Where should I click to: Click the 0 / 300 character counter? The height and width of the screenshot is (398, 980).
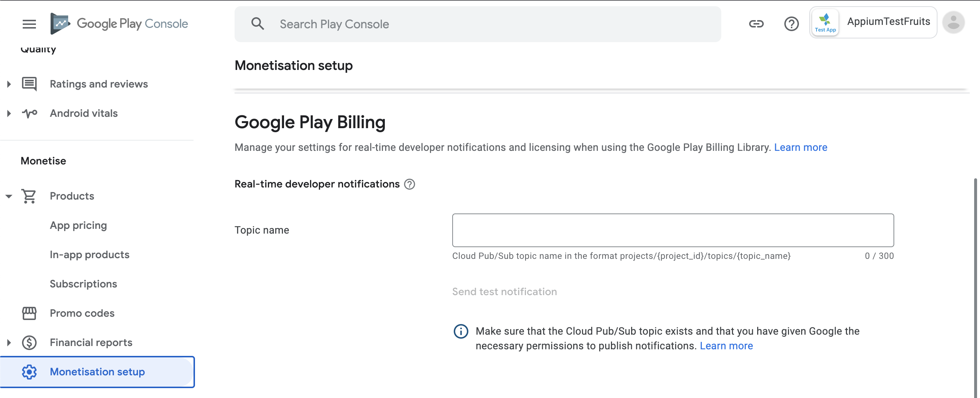[879, 256]
